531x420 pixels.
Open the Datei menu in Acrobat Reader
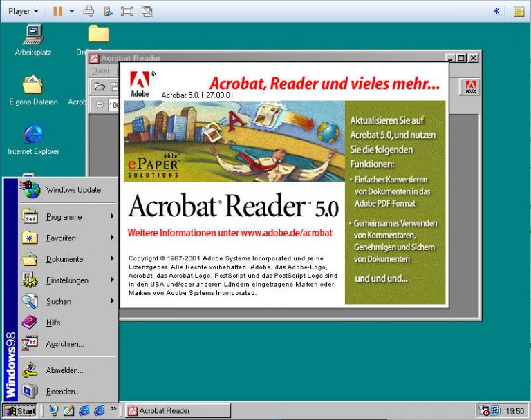coord(100,70)
